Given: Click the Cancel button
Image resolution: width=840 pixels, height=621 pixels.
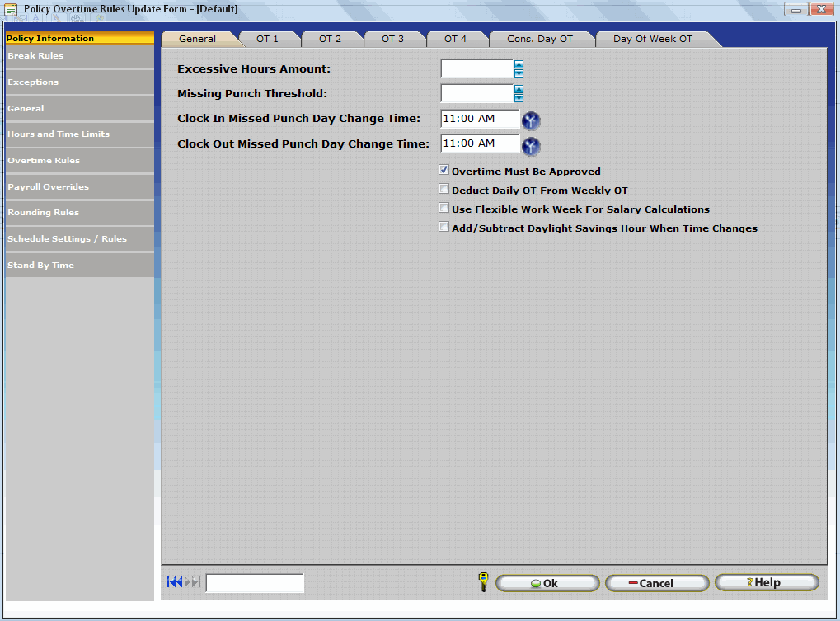Looking at the screenshot, I should [656, 583].
